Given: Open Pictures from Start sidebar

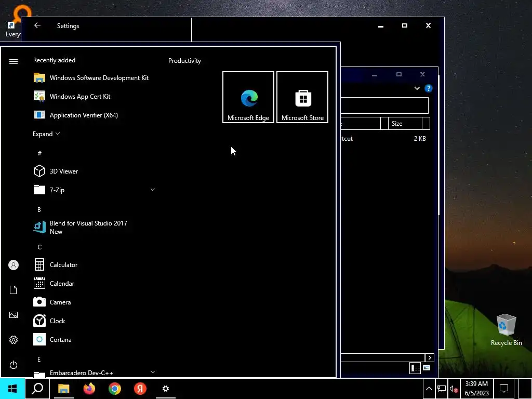Looking at the screenshot, I should pos(13,315).
